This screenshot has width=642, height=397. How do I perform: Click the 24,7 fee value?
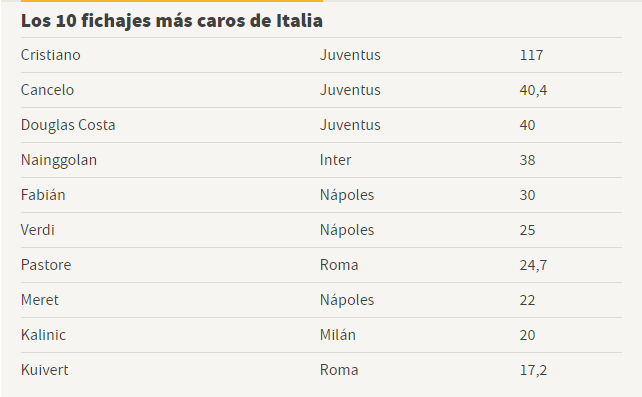tap(533, 265)
